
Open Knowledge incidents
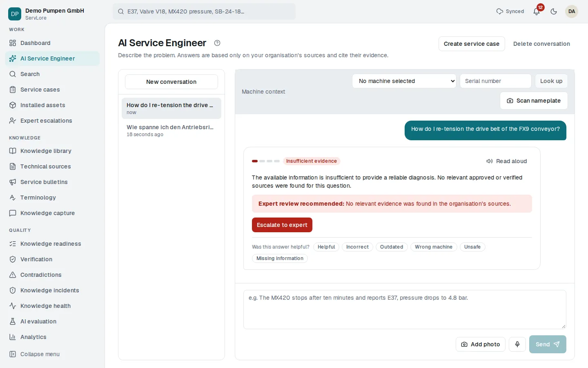[x=52, y=290]
